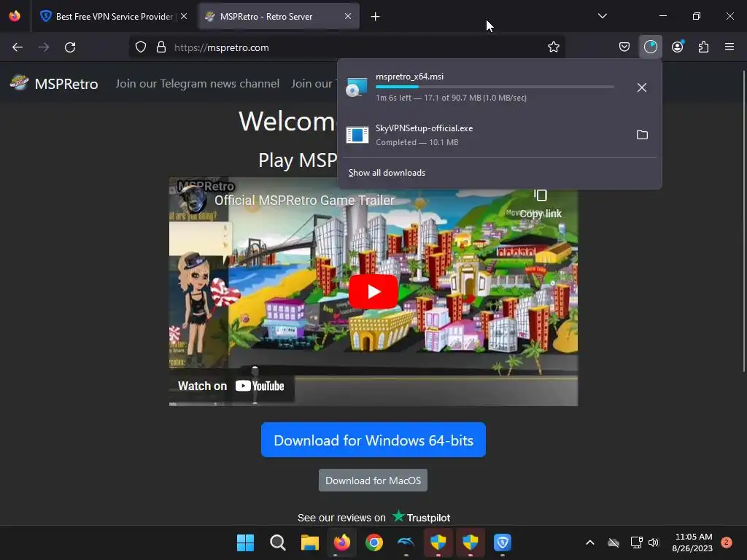Play the Official MSPRetro Game Trailer video
The width and height of the screenshot is (747, 560).
373,292
